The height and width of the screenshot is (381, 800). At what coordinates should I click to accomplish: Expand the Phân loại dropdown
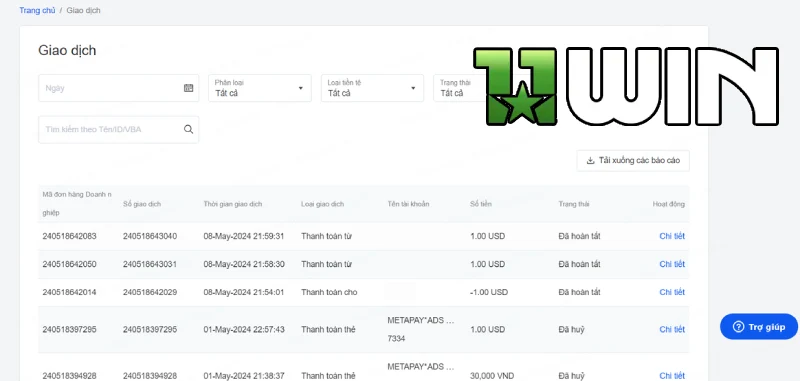pos(260,88)
